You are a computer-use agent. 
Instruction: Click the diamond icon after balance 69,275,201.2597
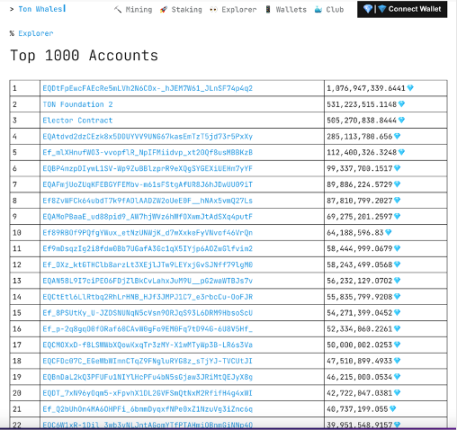pos(397,216)
